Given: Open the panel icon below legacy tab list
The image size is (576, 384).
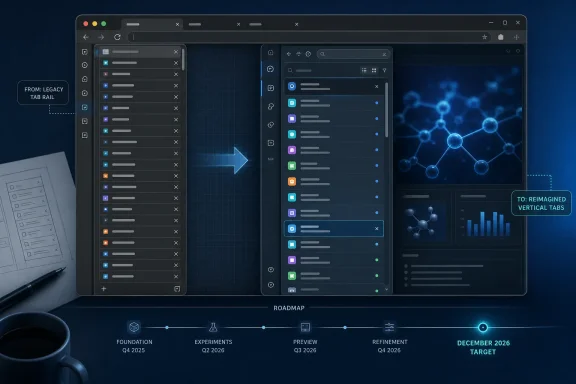Looking at the screenshot, I should pos(177,289).
